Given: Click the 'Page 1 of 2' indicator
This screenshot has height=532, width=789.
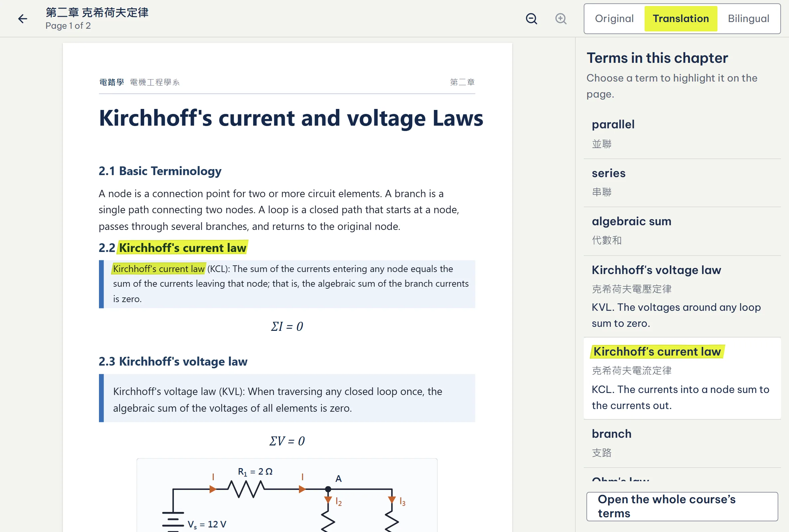Looking at the screenshot, I should [x=68, y=26].
